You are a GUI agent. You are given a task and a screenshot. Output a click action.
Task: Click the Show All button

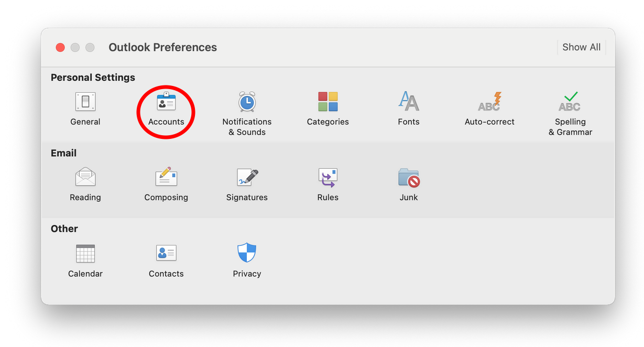click(581, 47)
